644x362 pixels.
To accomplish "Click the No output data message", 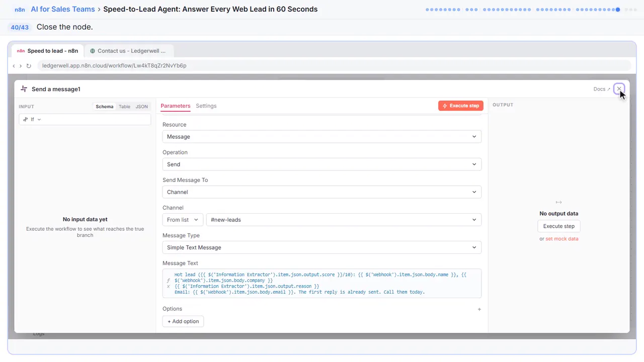I will (558, 214).
